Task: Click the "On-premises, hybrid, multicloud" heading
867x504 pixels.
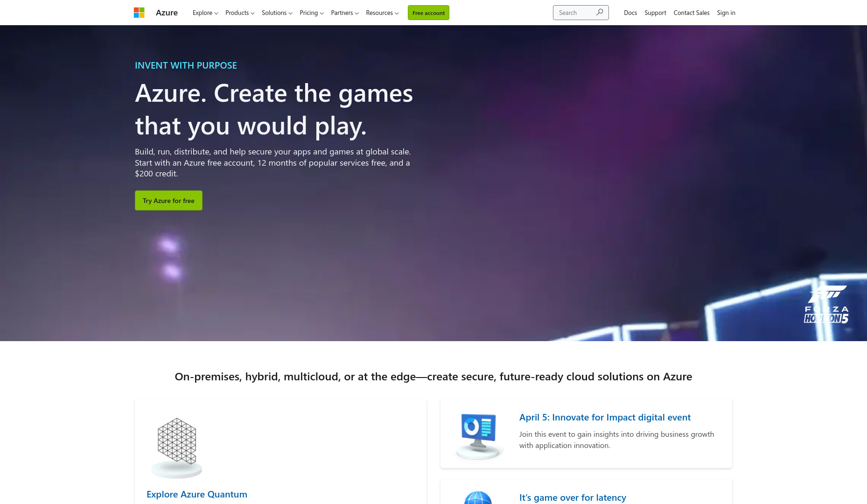Action: tap(433, 377)
